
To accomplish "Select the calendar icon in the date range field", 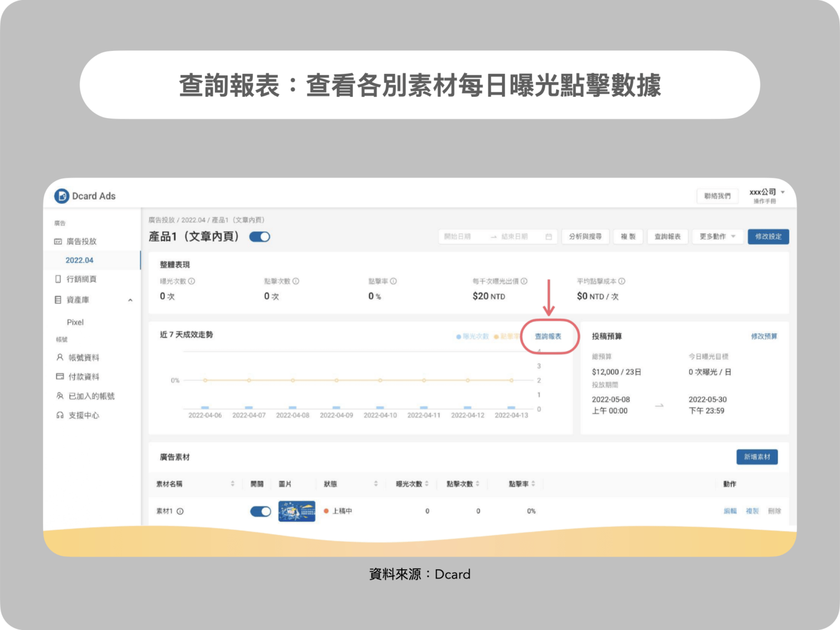I will click(x=549, y=236).
